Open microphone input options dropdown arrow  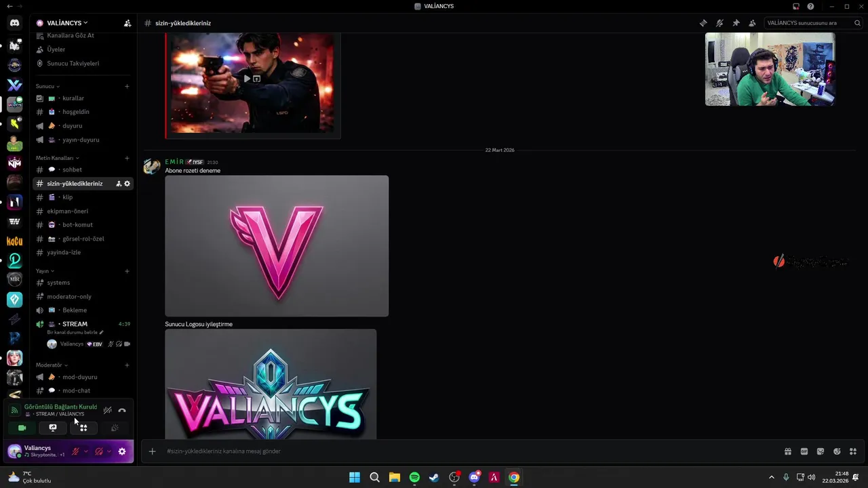click(85, 451)
